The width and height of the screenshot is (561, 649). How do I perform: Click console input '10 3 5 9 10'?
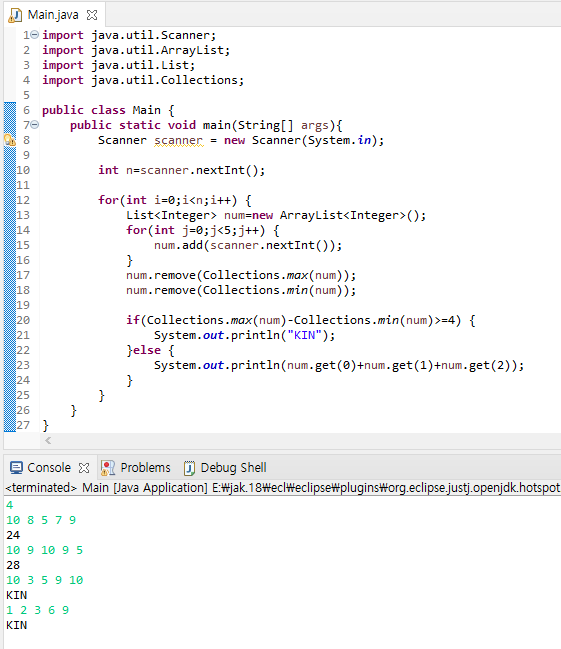(x=44, y=580)
